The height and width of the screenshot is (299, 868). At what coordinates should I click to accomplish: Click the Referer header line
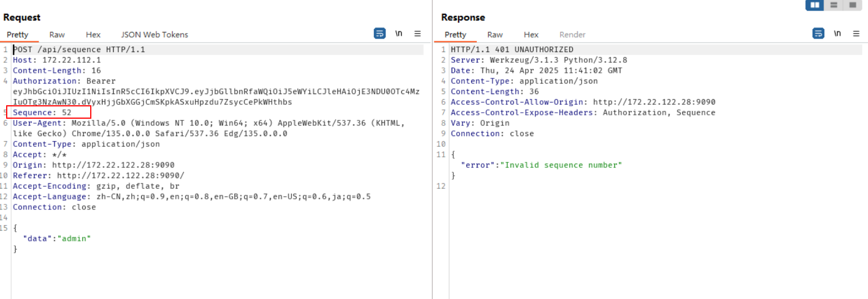99,176
